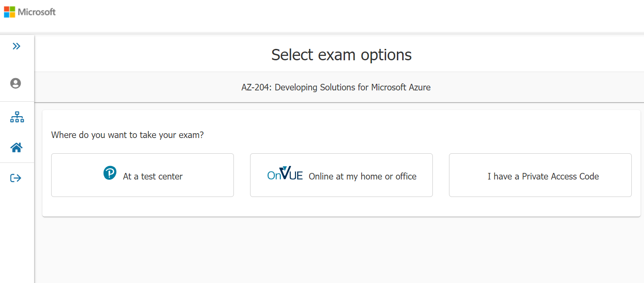Select 'Online at my home or office'
Viewport: 644px width, 283px height.
(341, 175)
